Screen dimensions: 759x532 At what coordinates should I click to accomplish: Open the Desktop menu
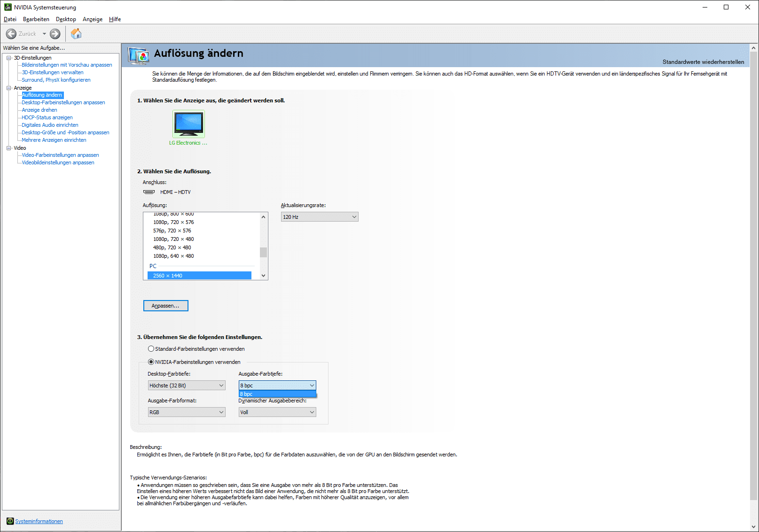tap(66, 19)
